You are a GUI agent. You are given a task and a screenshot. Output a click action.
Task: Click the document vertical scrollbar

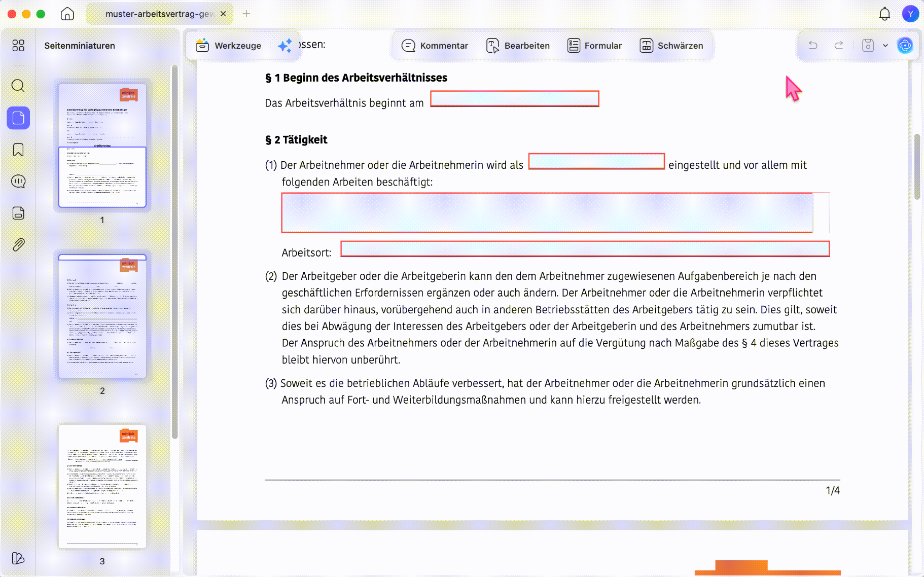917,167
